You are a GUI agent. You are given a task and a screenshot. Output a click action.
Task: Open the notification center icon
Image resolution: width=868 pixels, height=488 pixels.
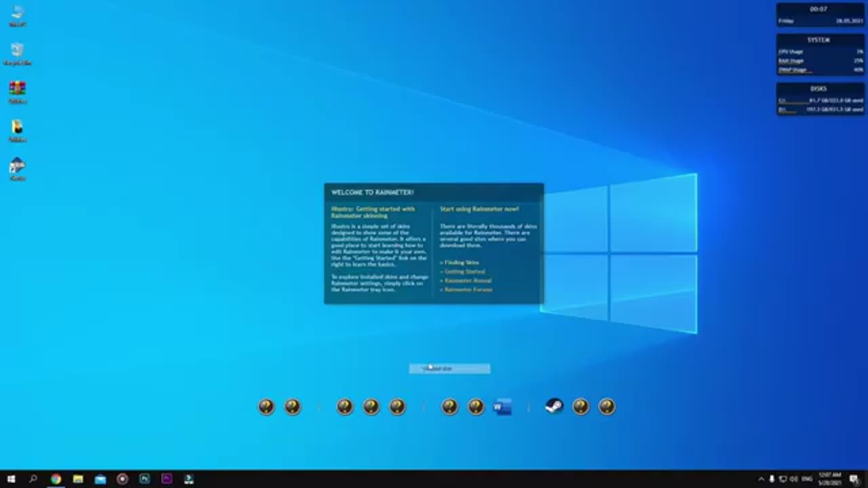(x=854, y=479)
